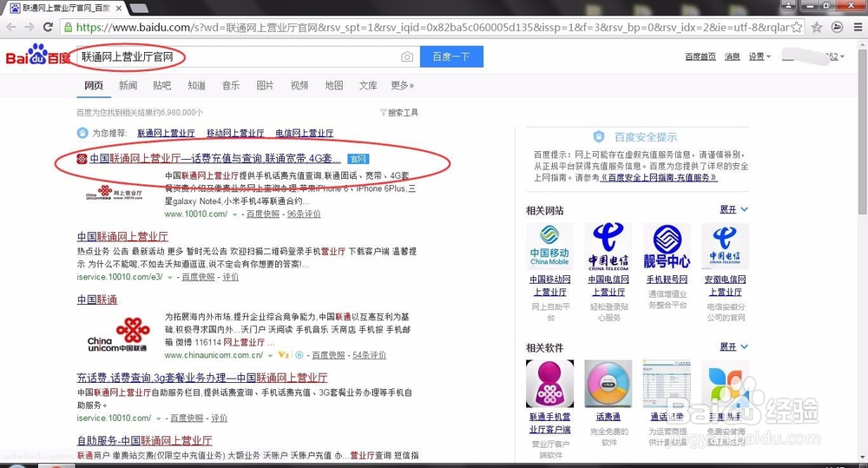This screenshot has height=468, width=868.
Task: Click the 靓号中心 logo thumbnail
Action: 667,247
